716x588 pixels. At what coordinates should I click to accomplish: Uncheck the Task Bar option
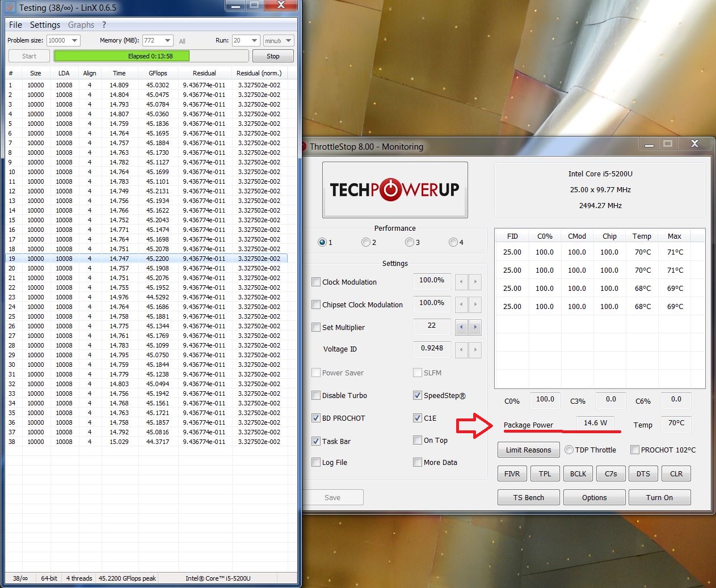(316, 441)
